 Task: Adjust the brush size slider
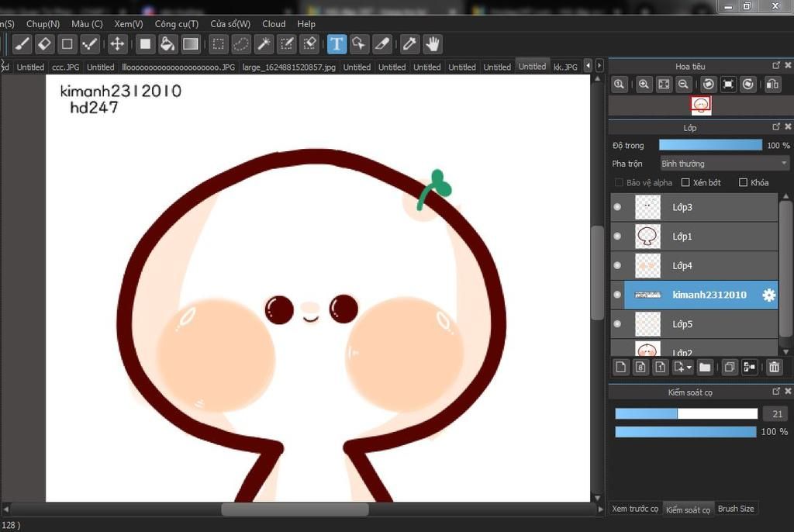[x=686, y=414]
